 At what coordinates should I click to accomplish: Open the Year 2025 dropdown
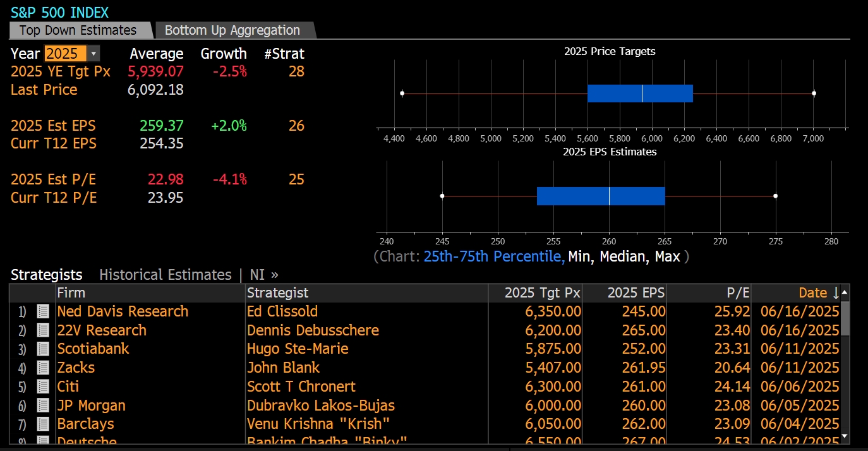click(x=72, y=54)
